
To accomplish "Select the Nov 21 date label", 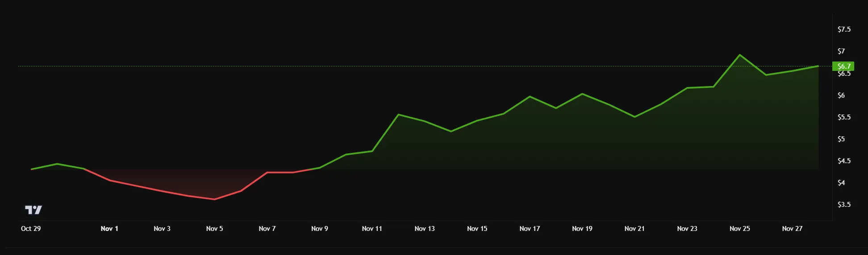I will (x=634, y=229).
